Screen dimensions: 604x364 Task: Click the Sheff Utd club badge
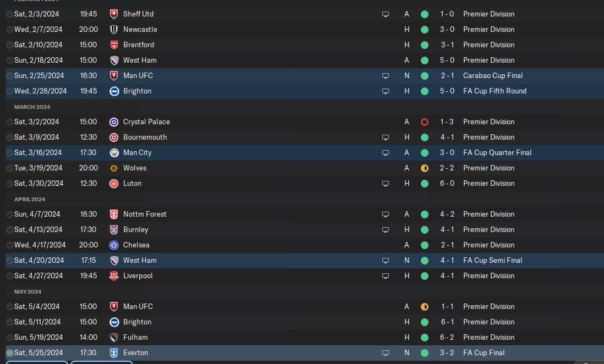click(x=114, y=14)
